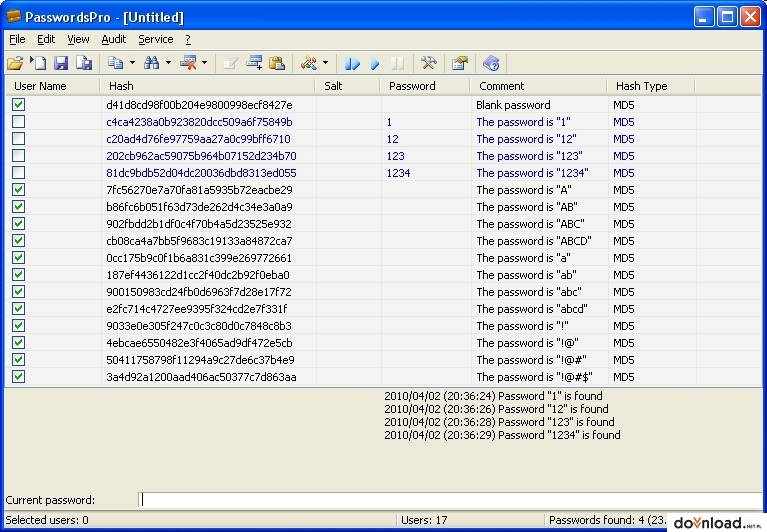
Task: Click the grayed Edit pencil icon
Action: tap(230, 63)
